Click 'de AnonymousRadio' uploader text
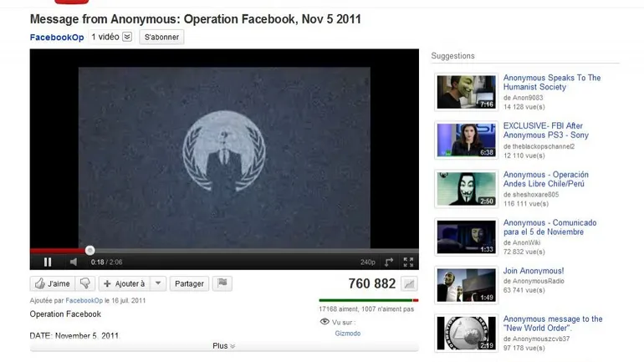Screen dimensions: 644x362 (534, 281)
